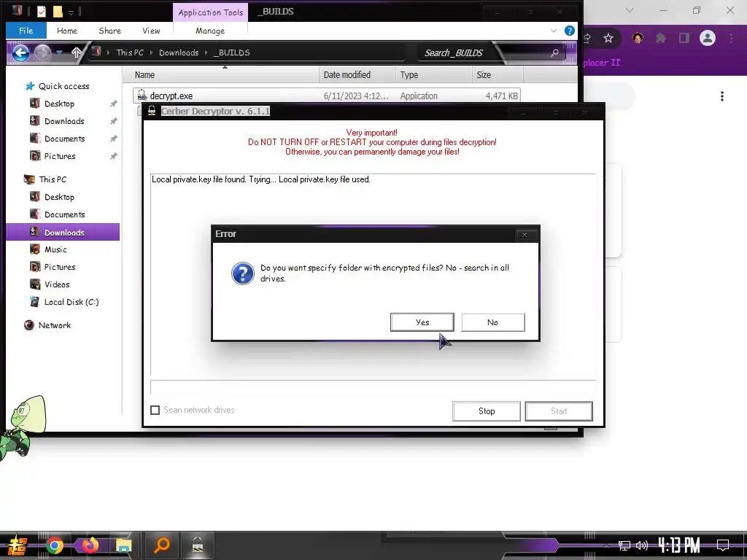747x560 pixels.
Task: Sort by the Date modified column header
Action: pos(357,75)
